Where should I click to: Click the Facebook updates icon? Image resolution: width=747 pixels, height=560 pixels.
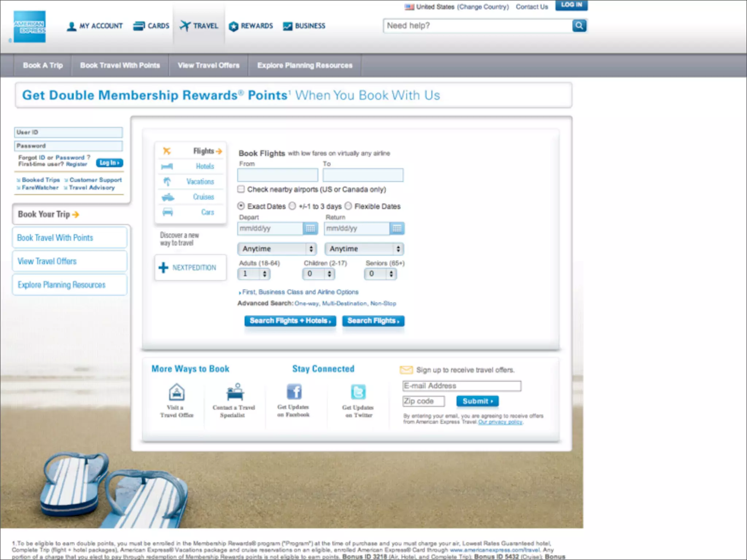click(294, 392)
